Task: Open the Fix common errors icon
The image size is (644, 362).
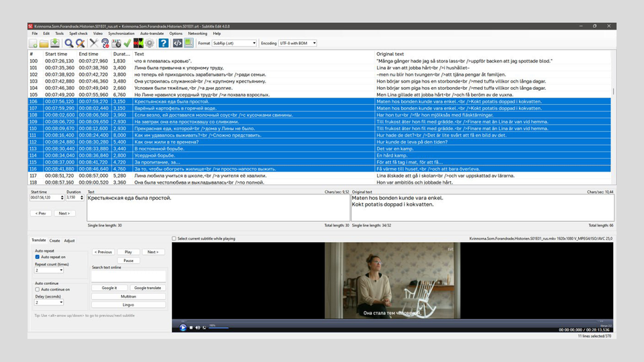Action: [94, 43]
